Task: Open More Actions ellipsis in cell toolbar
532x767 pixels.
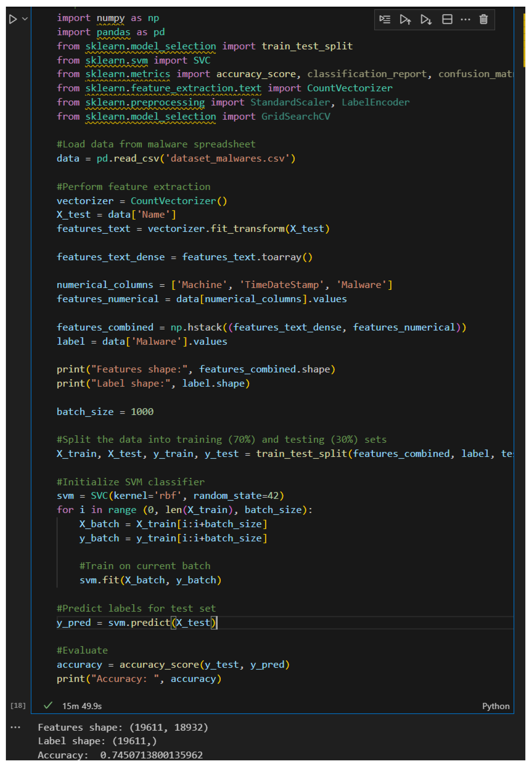Action: pyautogui.click(x=465, y=19)
